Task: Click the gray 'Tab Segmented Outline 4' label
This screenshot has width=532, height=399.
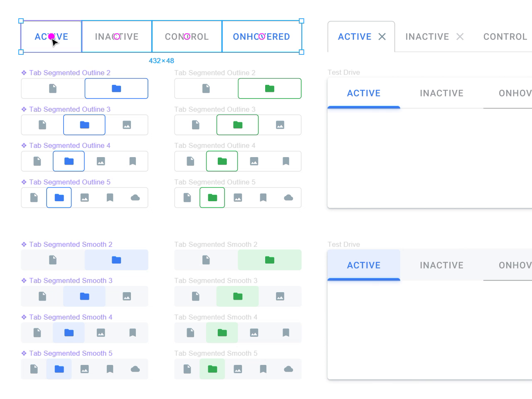Action: tap(215, 145)
